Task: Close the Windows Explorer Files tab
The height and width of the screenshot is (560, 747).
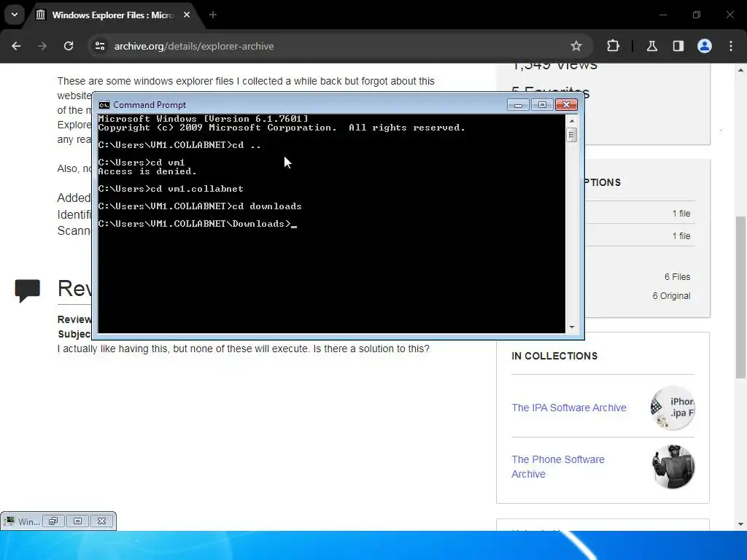Action: [x=187, y=15]
